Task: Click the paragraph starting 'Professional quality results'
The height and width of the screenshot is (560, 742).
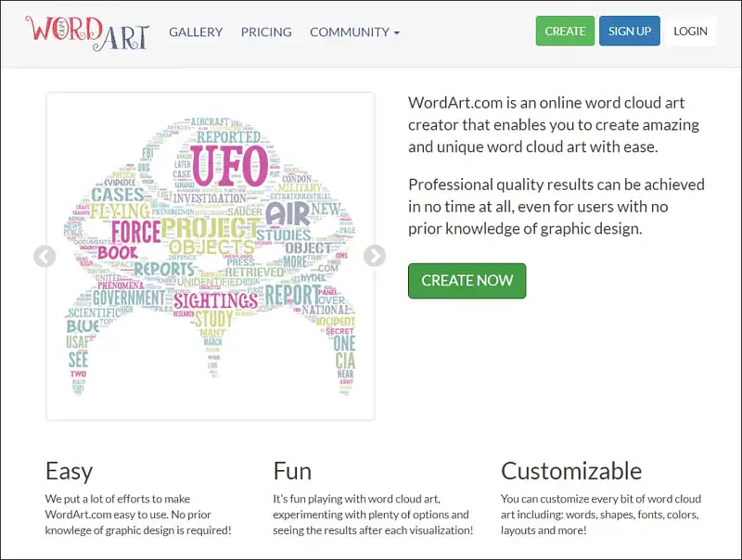Action: tap(556, 207)
